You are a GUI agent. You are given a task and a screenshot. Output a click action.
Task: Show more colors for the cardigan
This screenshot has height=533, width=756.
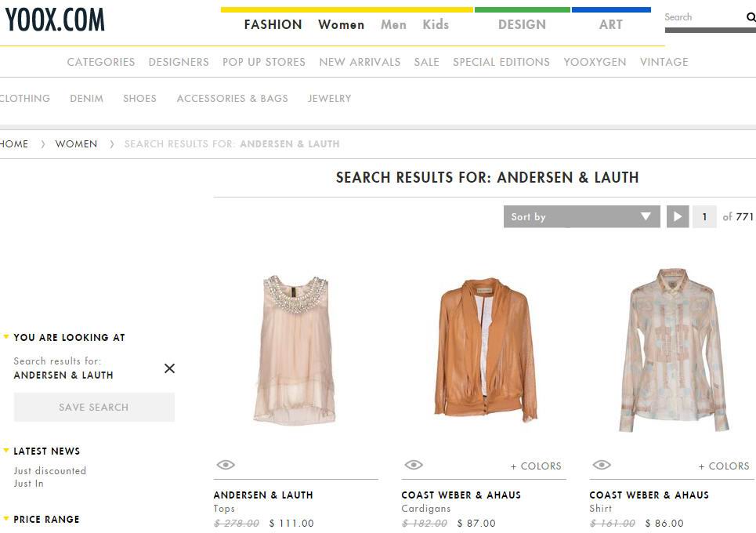[x=536, y=466]
